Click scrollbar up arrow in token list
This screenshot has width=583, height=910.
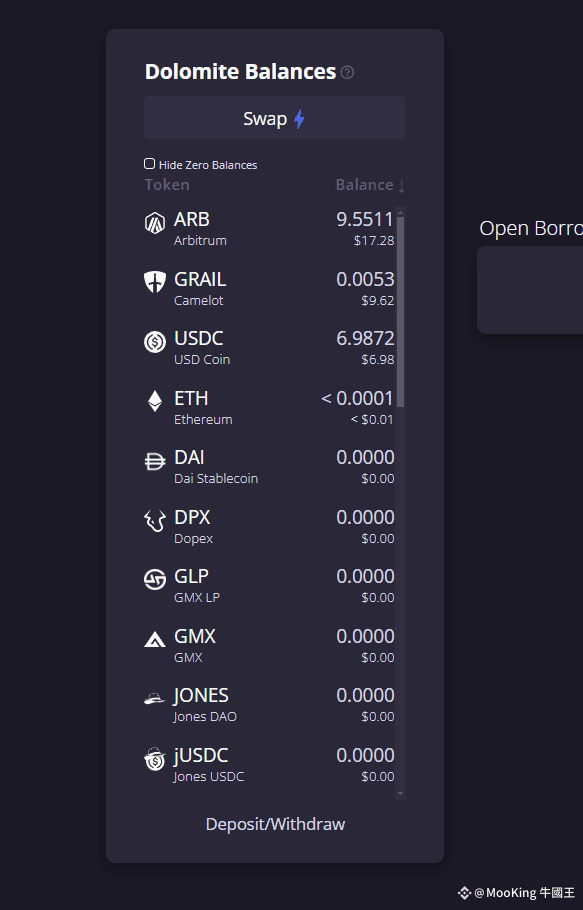pos(400,212)
